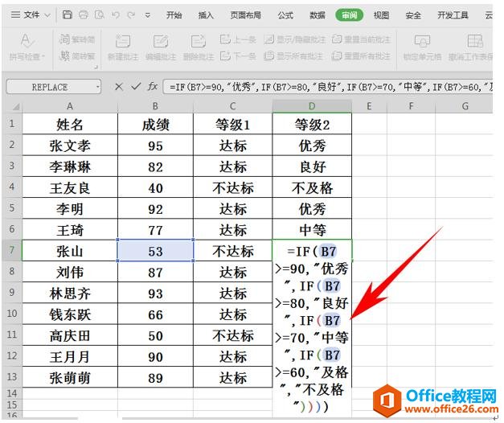504x423 pixels.
Task: Click the 成绩 header cell
Action: 155,124
